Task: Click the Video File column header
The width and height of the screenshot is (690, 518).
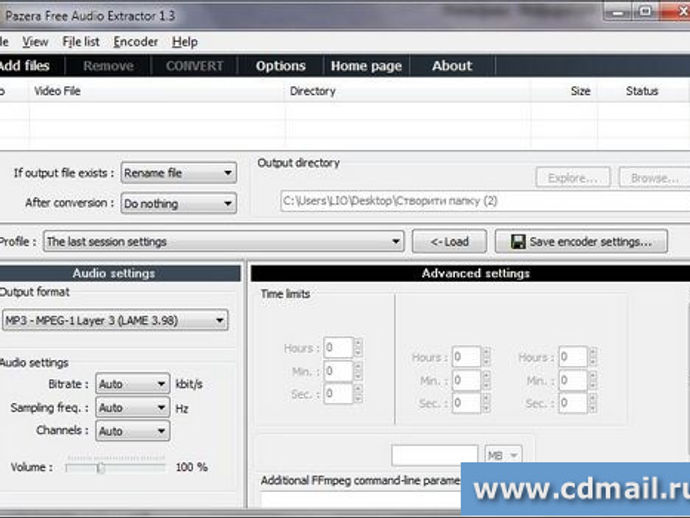Action: tap(157, 91)
